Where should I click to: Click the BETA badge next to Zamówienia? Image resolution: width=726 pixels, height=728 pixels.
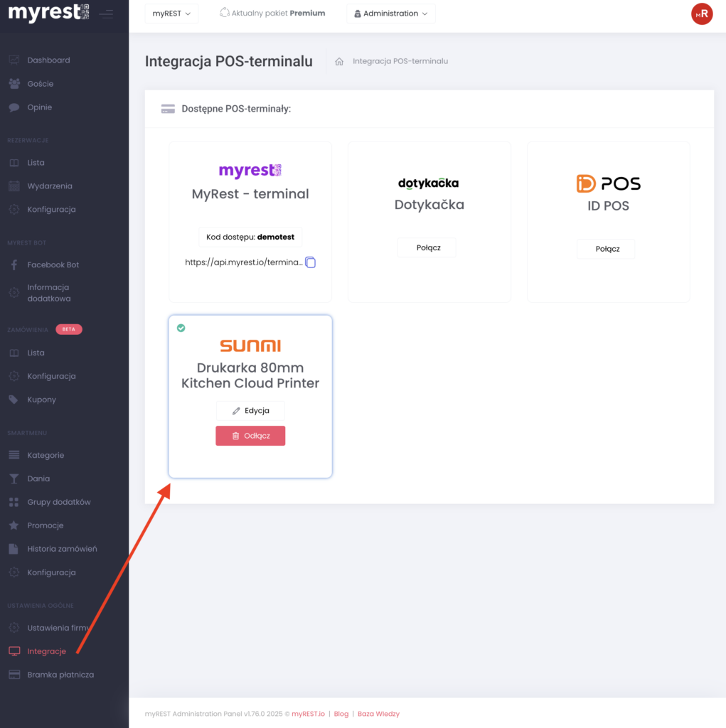tap(69, 329)
